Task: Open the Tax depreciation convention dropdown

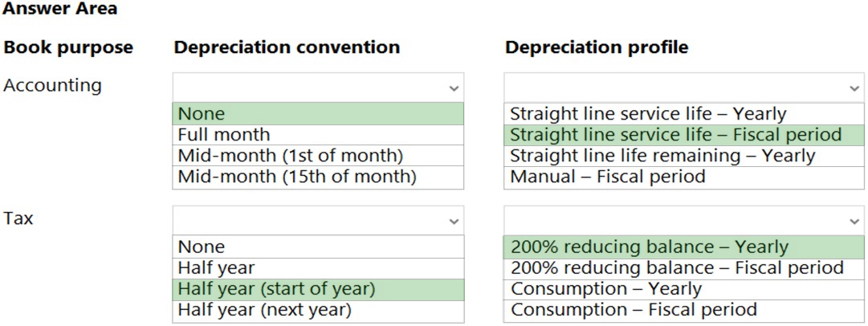Action: 318,220
